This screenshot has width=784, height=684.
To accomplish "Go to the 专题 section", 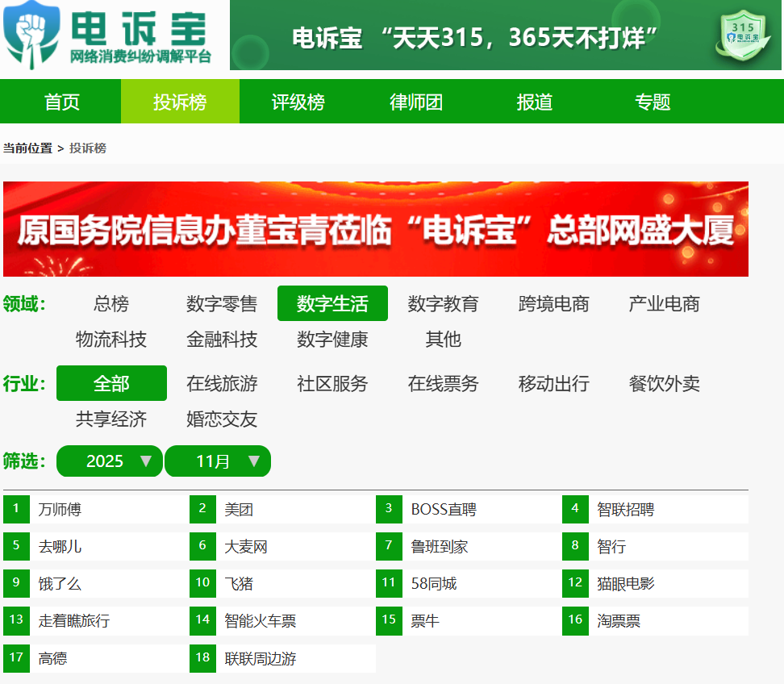I will click(x=653, y=102).
